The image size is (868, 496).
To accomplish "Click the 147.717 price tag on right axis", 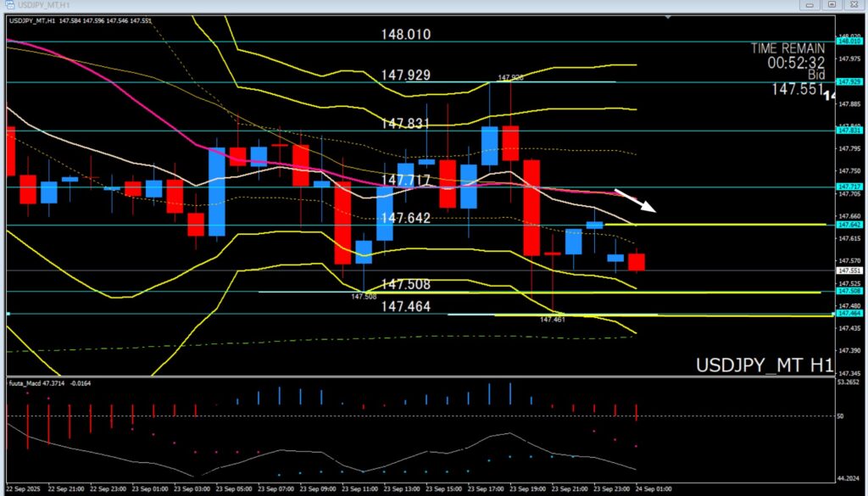I will (848, 187).
